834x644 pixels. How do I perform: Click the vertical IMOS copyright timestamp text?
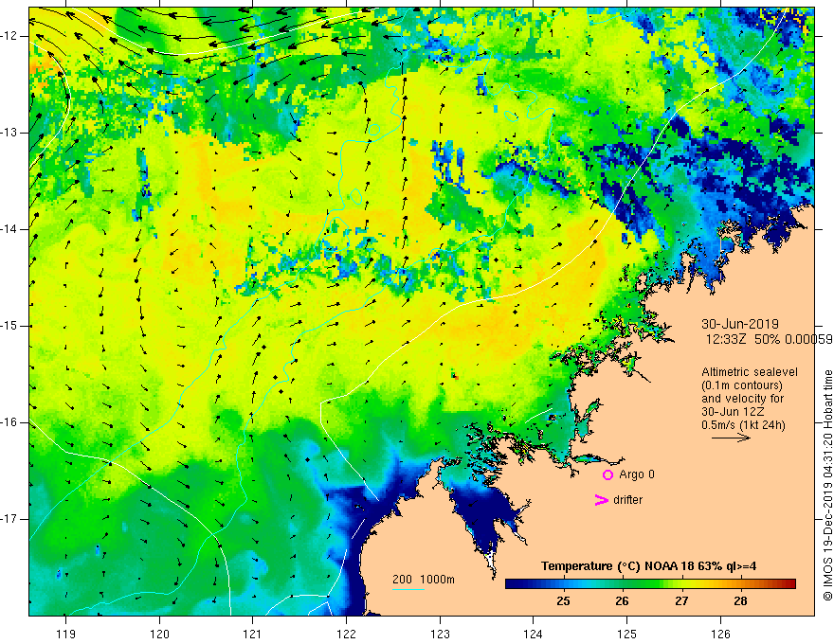[827, 485]
